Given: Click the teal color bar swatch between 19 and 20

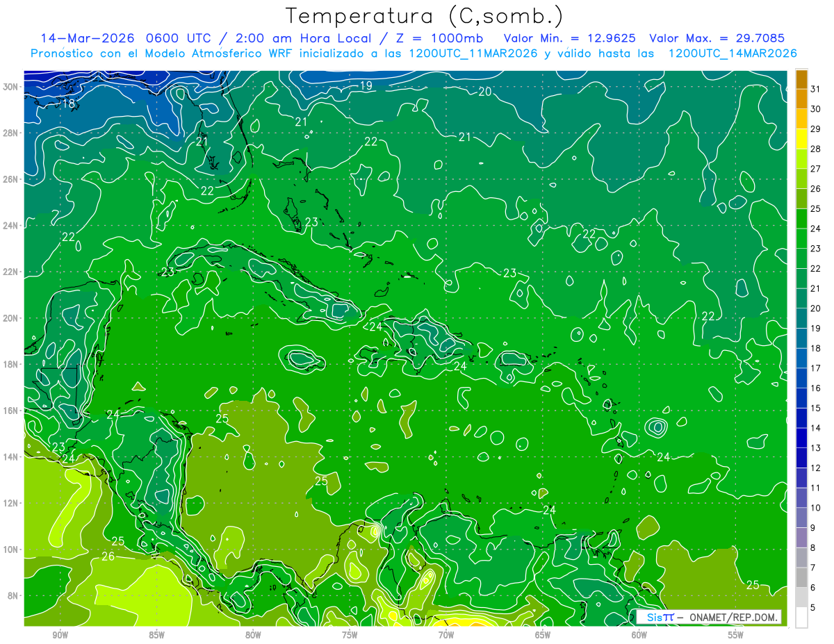Looking at the screenshot, I should (x=801, y=319).
